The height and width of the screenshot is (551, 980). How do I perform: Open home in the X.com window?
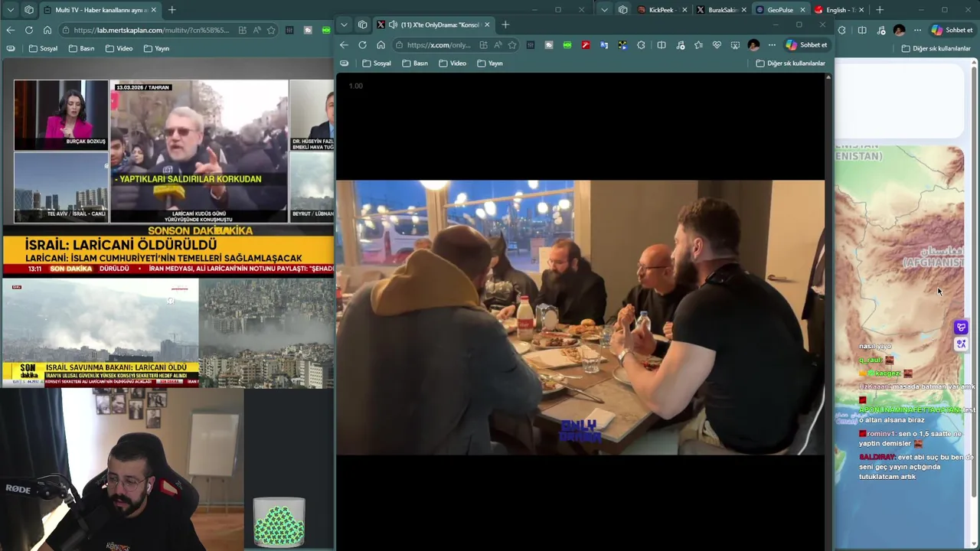coord(381,45)
